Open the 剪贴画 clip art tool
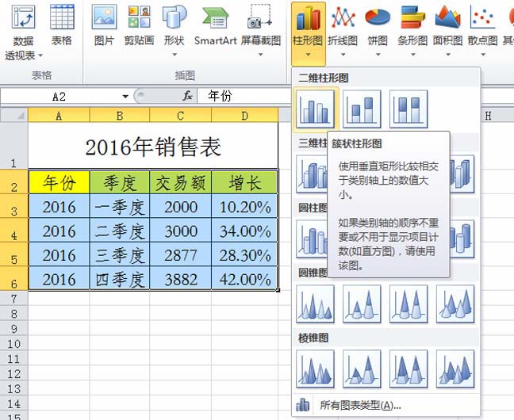This screenshot has height=420, width=514. (139, 25)
